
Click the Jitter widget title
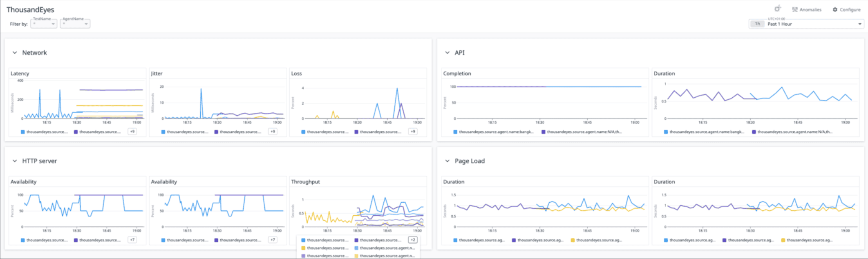click(x=157, y=74)
